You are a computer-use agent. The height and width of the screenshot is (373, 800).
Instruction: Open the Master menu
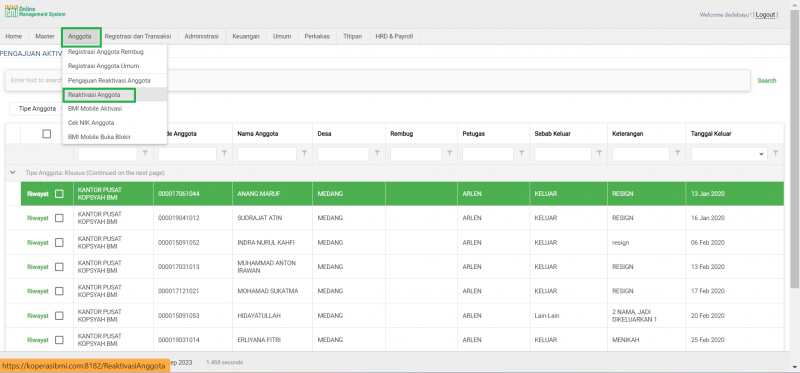coord(45,37)
